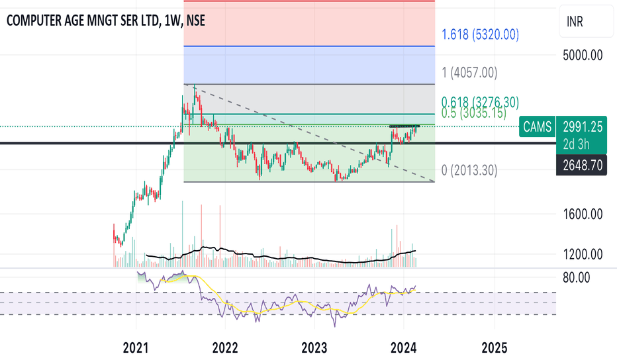The image size is (617, 364).
Task: Click the 2025 time axis label
Action: [x=495, y=348]
